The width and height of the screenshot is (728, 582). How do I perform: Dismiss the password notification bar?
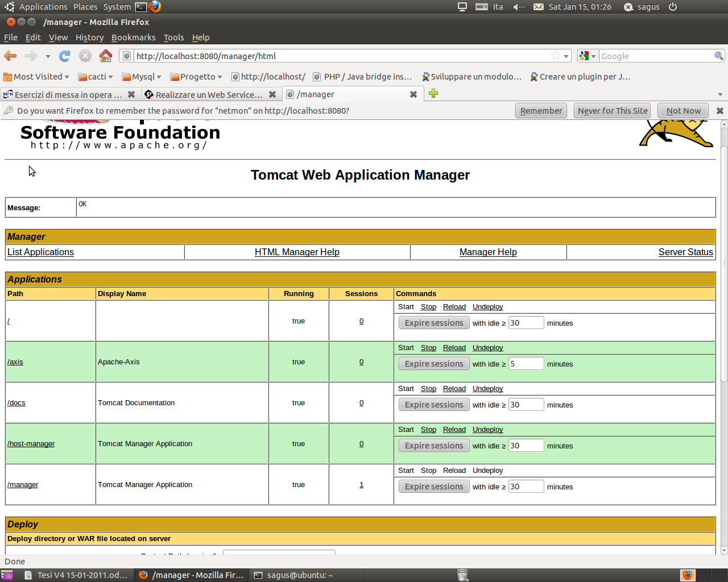[x=720, y=111]
